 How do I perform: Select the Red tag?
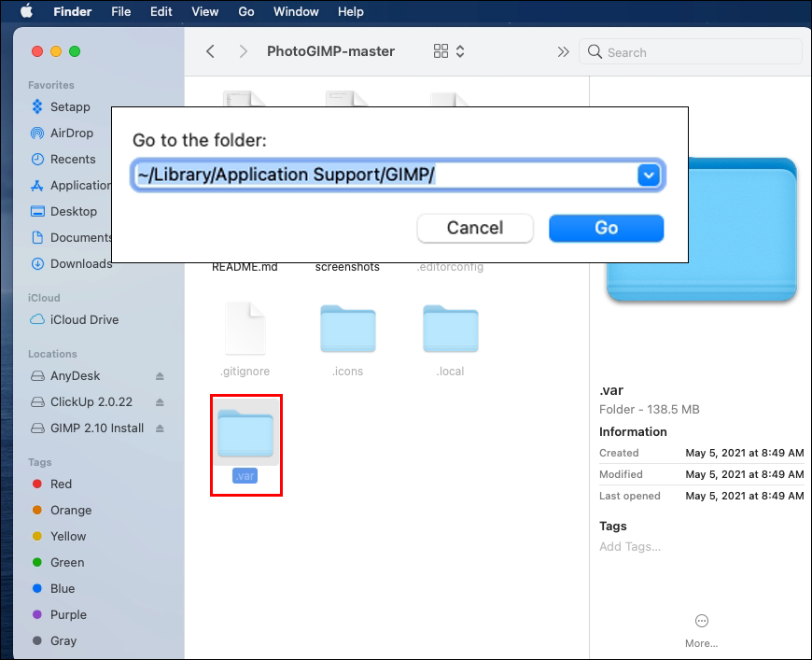pos(61,484)
